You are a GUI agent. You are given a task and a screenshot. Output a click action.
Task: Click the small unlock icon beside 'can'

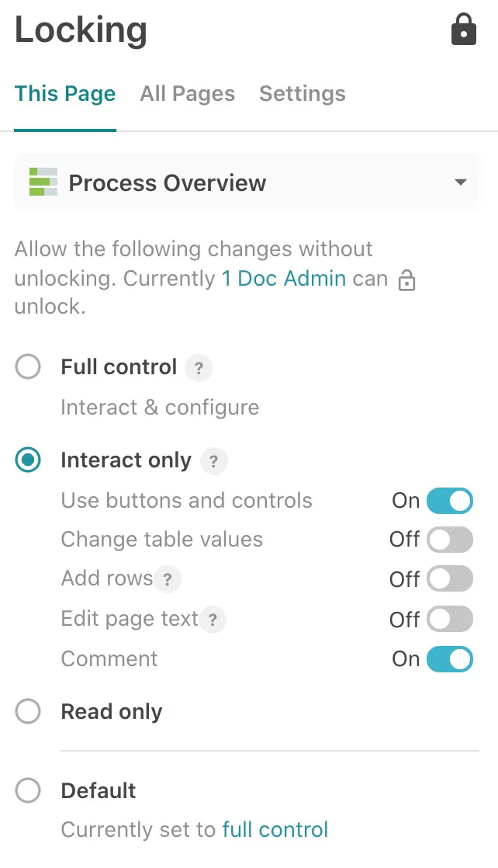pos(406,281)
